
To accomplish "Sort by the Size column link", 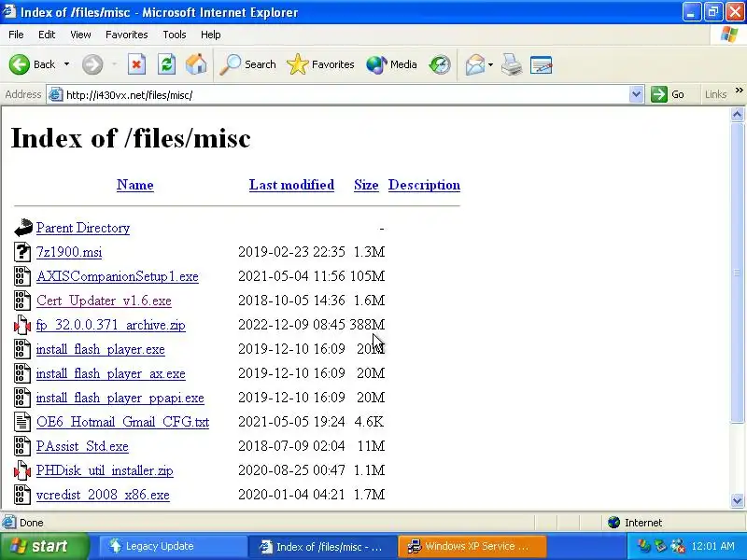I will coord(366,185).
